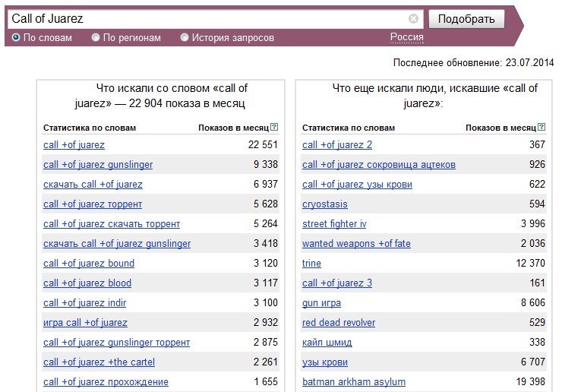
Task: Open call +of juarez blood link
Action: coord(87,283)
